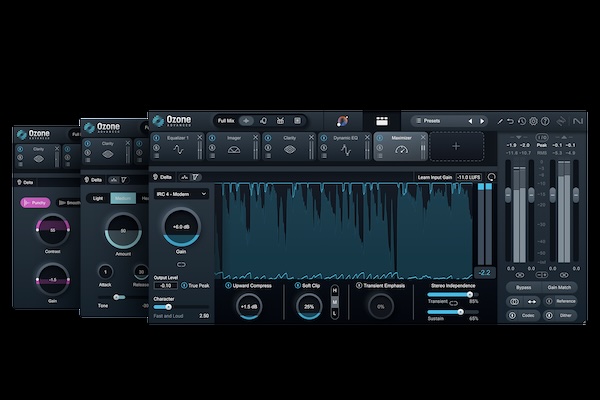Screen dimensions: 600x400
Task: Go to next preset arrow
Action: (482, 121)
